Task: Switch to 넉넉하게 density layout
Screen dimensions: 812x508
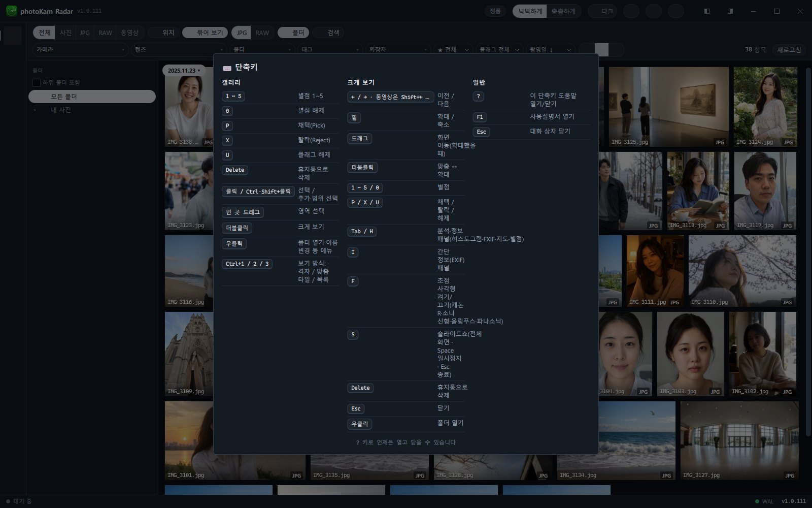Action: coord(530,11)
